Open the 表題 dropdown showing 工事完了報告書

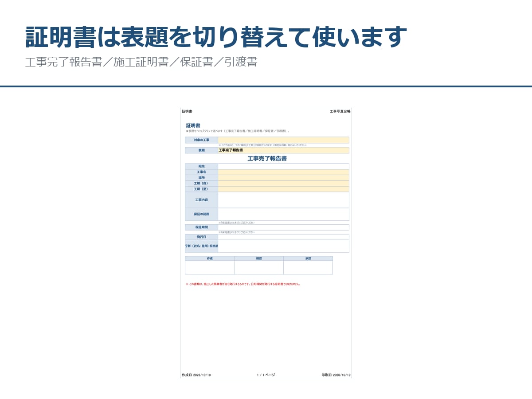[283, 150]
